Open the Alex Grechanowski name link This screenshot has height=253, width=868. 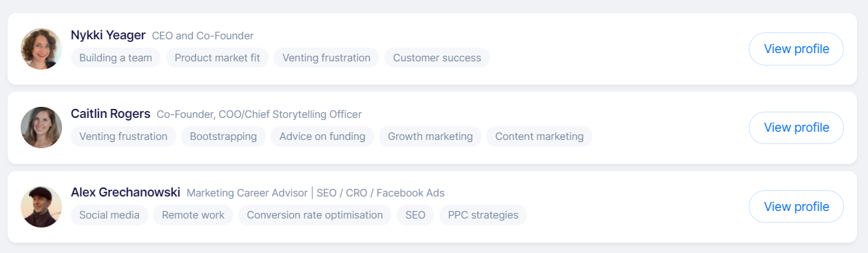(125, 192)
